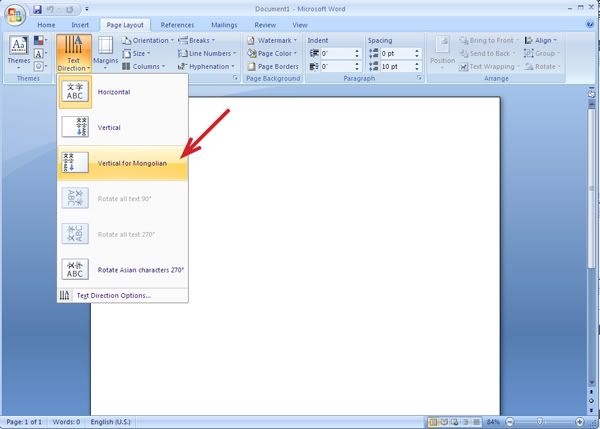Click the Save icon in quick access toolbar

(x=39, y=8)
